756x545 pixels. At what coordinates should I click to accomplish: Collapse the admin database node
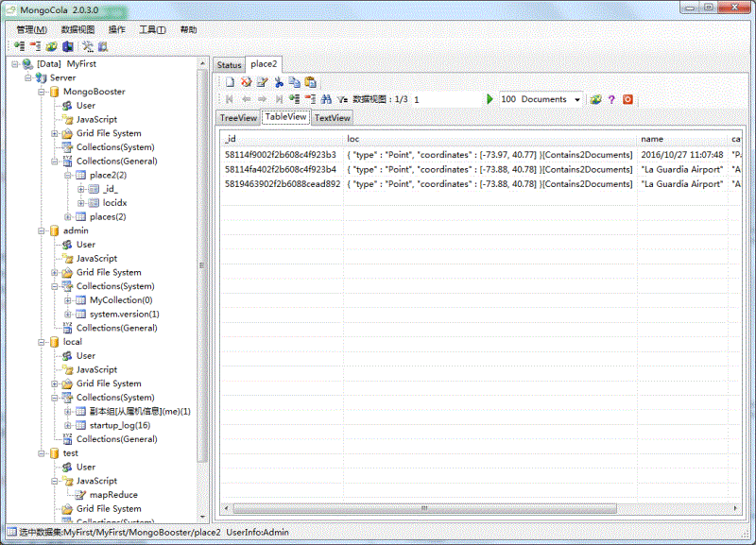tap(42, 230)
